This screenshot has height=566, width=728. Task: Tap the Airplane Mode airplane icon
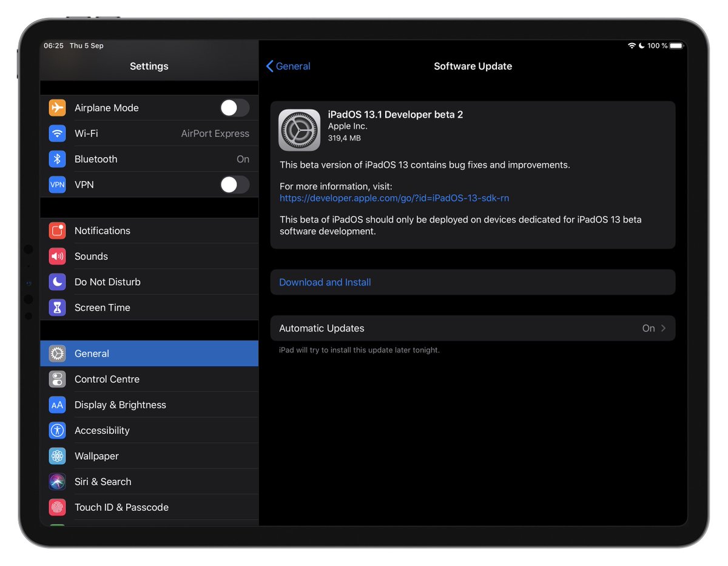tap(56, 107)
